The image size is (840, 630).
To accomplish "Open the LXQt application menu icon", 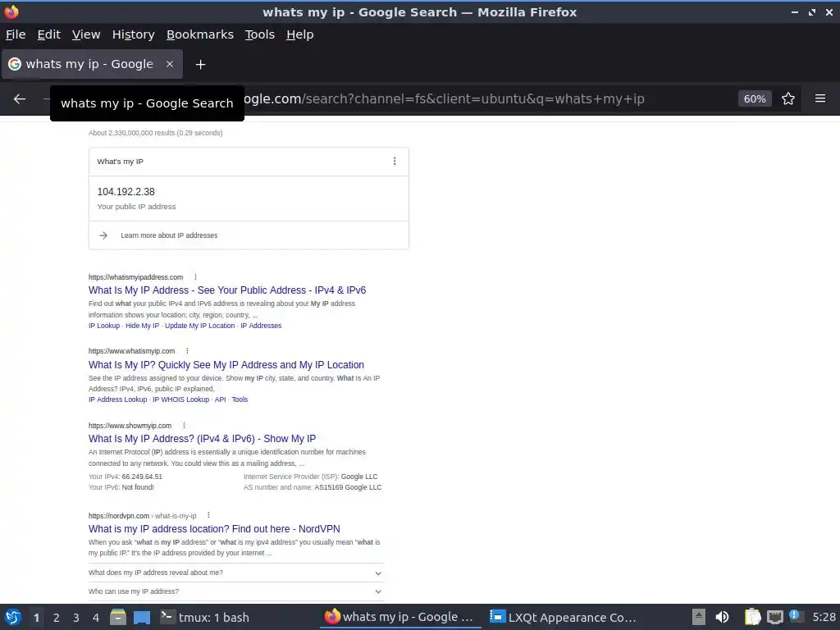I will [13, 618].
